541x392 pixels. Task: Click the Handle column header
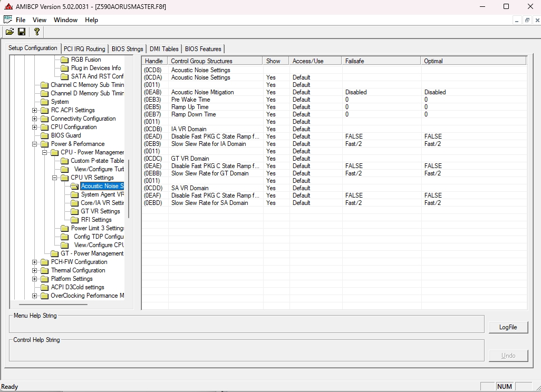[x=155, y=61]
